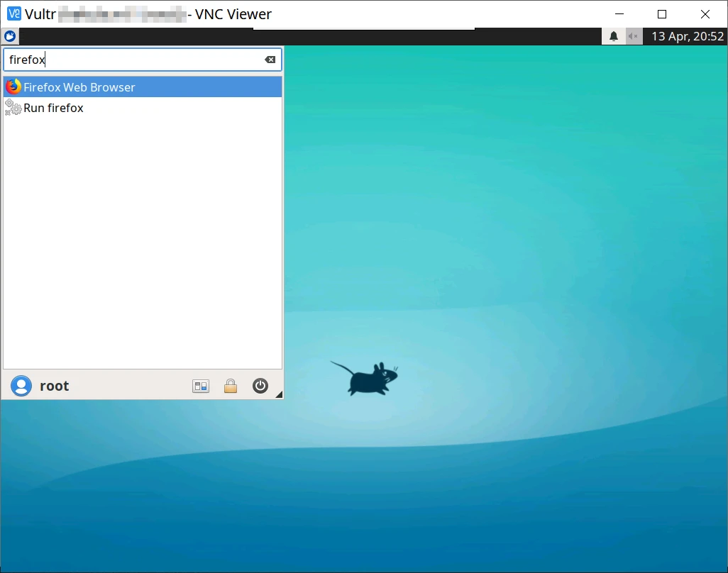Close the VNC Viewer window
The width and height of the screenshot is (728, 573).
(705, 14)
